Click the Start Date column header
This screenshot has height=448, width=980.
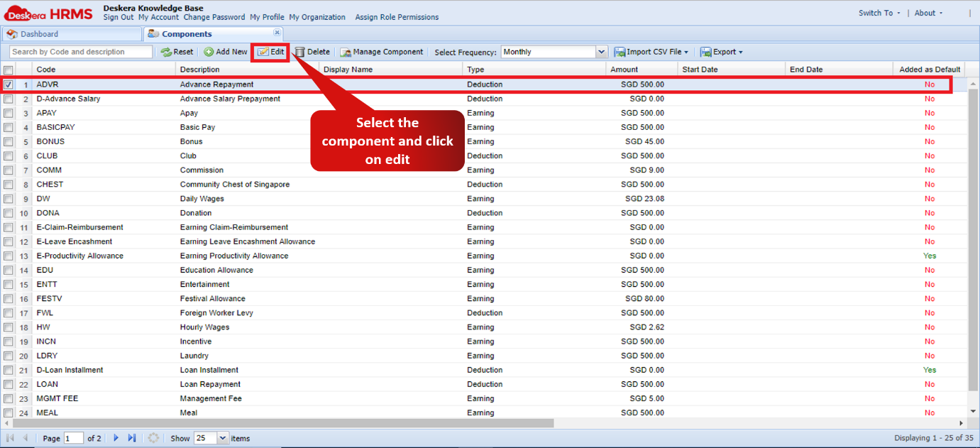(x=732, y=70)
